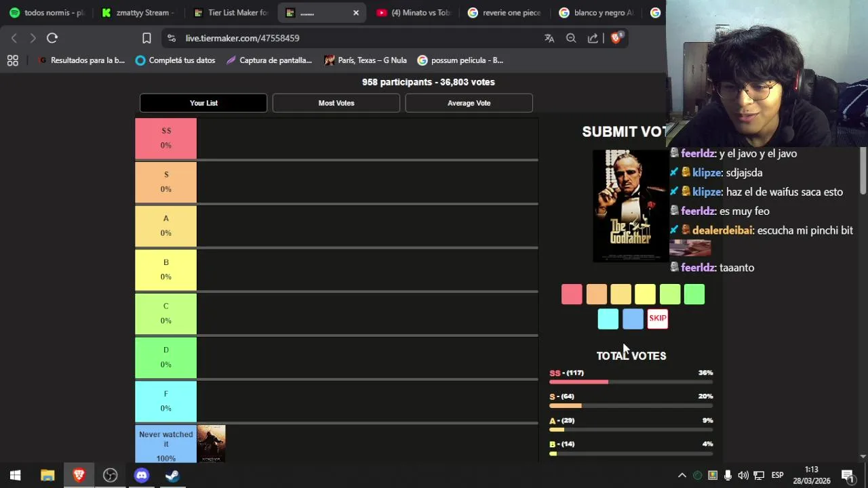Screen dimensions: 868x488
Task: Switch to the 'Tier List Maker' tab
Action: (x=230, y=13)
